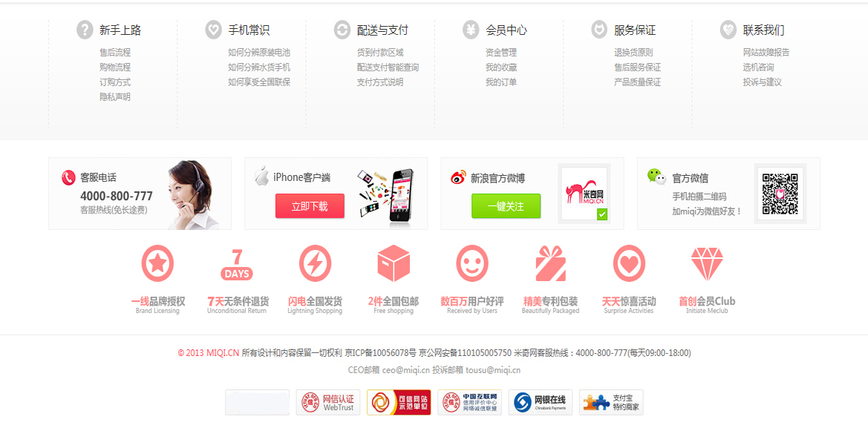Open 如何分辨原装电池 link

pyautogui.click(x=259, y=53)
